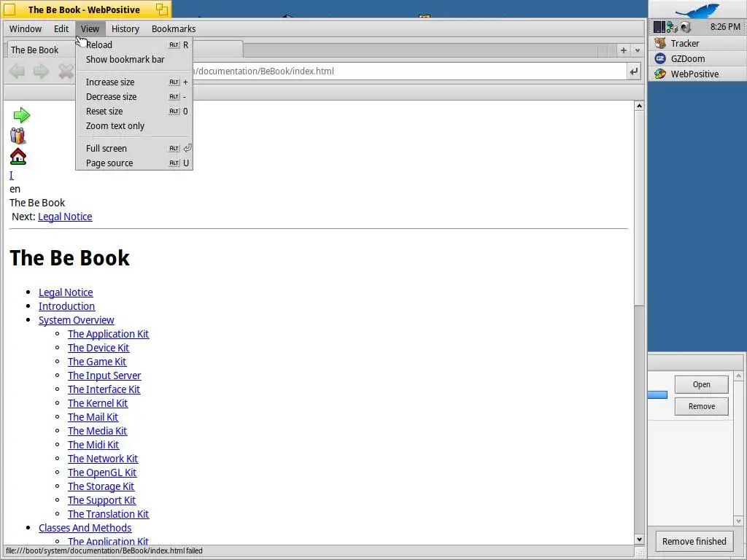This screenshot has height=560, width=747.
Task: Open the Bookmarks menu
Action: pos(174,28)
